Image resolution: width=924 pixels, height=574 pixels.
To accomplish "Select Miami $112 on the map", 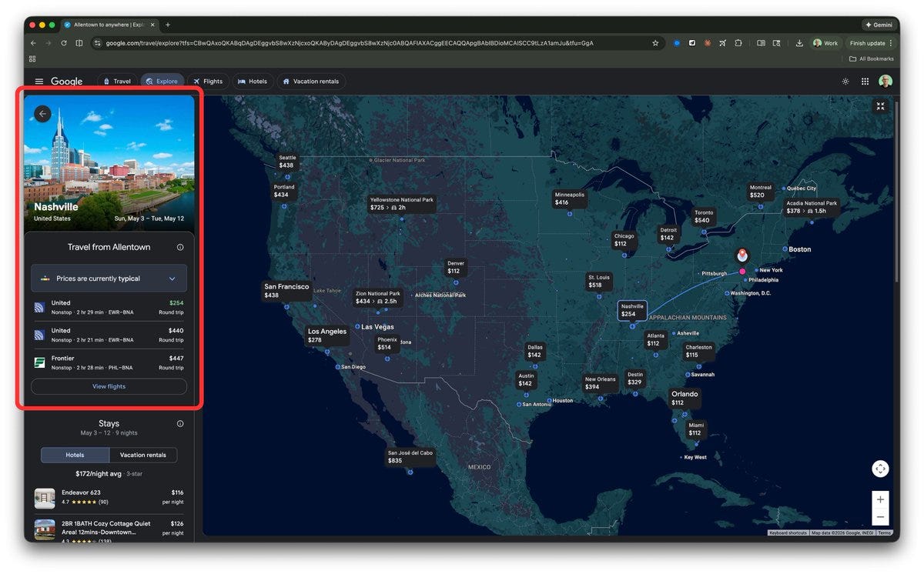I will click(696, 429).
